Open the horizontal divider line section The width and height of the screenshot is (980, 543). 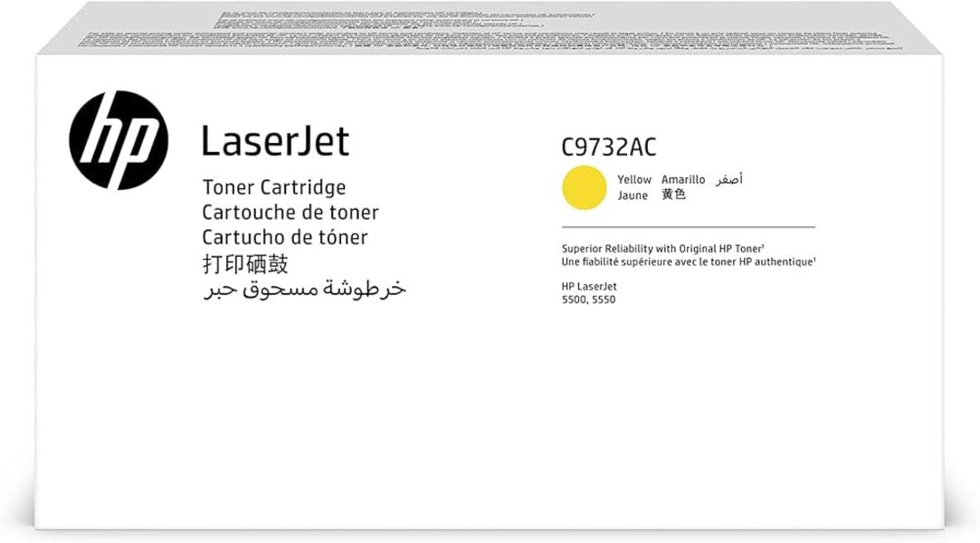click(x=688, y=228)
